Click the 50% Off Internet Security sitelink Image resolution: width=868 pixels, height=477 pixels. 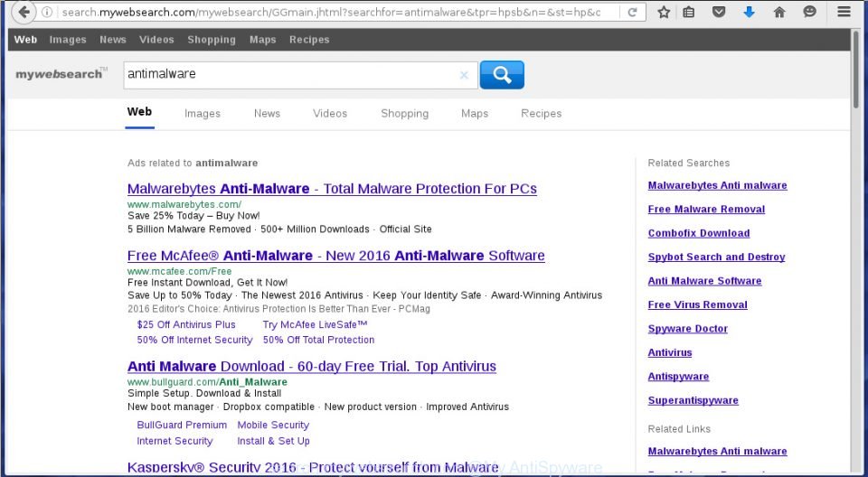click(x=194, y=340)
